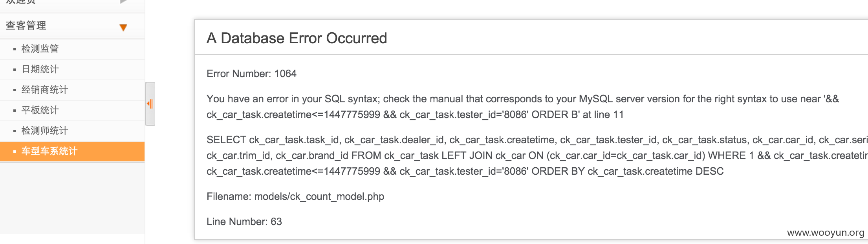The image size is (868, 244).
Task: Click the Error Number 1064 line
Action: 251,74
